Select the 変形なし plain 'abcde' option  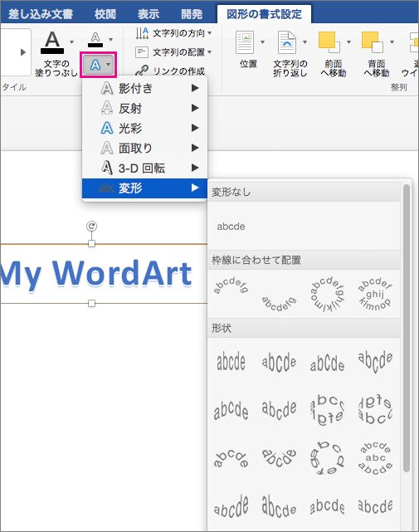point(231,227)
